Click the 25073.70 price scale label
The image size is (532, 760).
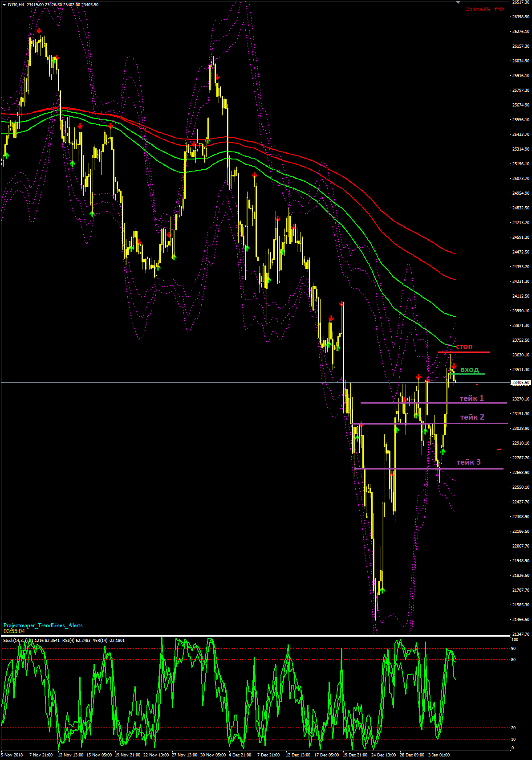pos(521,179)
